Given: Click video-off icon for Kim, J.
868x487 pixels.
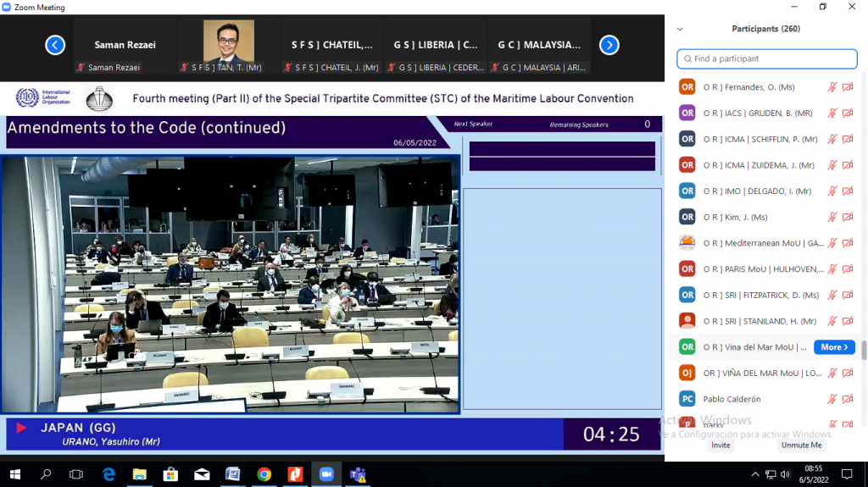Looking at the screenshot, I should click(x=848, y=218).
